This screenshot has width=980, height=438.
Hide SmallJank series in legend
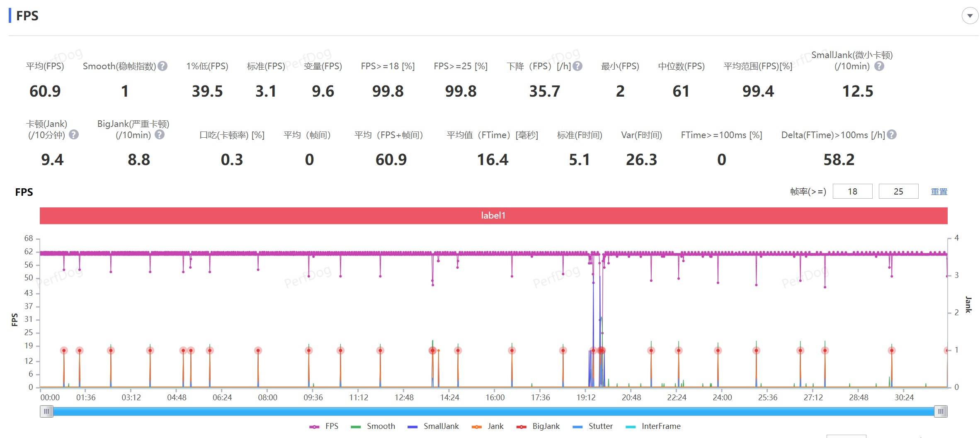[x=433, y=426]
